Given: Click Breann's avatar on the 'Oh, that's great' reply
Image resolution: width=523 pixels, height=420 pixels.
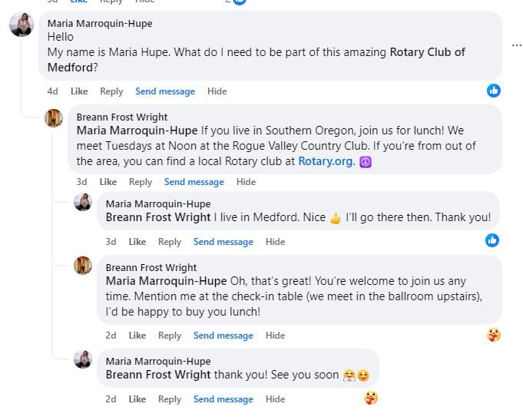Looking at the screenshot, I should pyautogui.click(x=83, y=265).
